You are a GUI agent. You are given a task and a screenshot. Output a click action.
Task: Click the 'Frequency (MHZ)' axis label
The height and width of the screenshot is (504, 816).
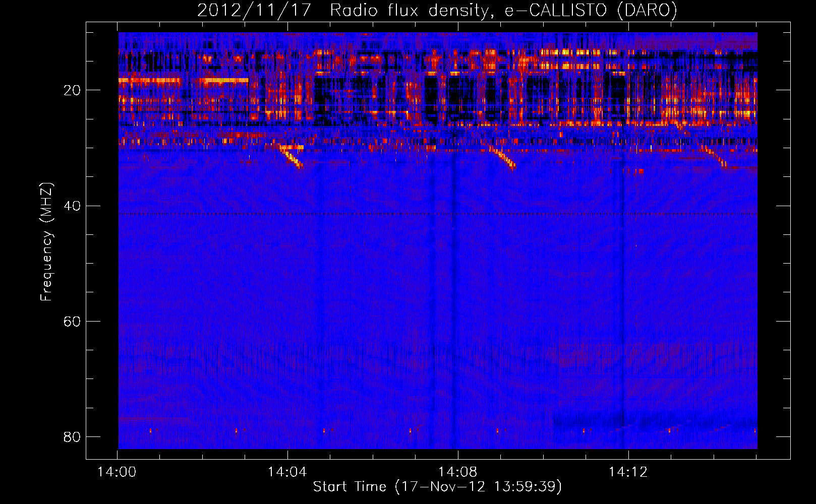click(46, 242)
